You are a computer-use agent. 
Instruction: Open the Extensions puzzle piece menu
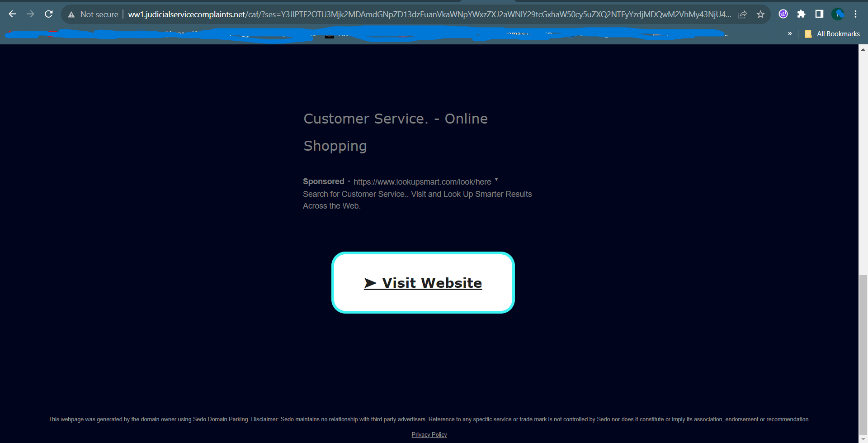801,14
